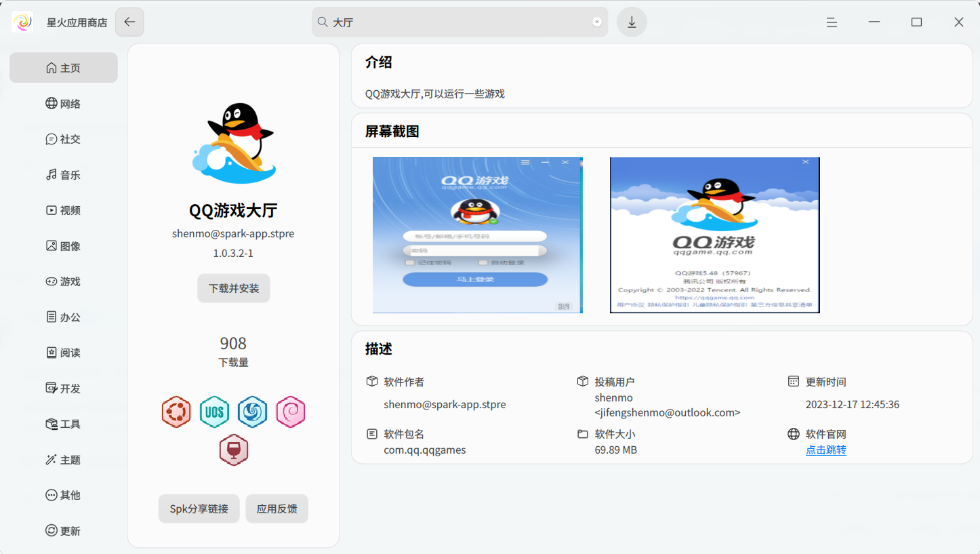The image size is (980, 554).
Task: Open the 音乐 music category
Action: 64,175
